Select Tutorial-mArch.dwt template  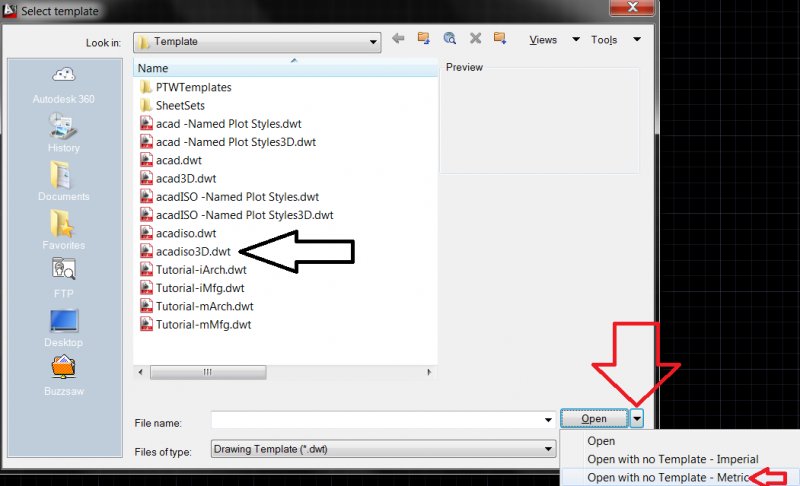click(197, 306)
